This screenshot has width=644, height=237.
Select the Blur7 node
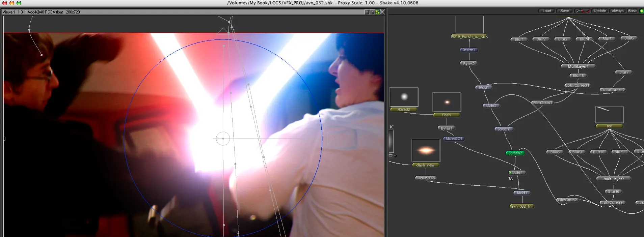pos(624,72)
